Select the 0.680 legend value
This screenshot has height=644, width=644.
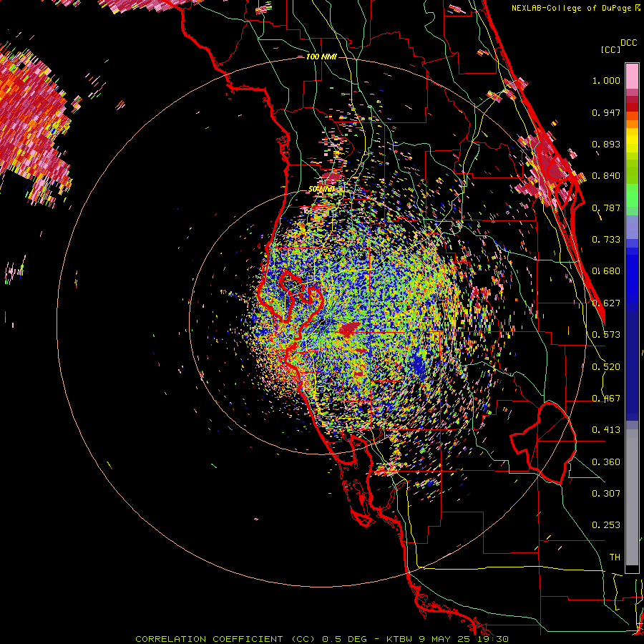pos(606,271)
